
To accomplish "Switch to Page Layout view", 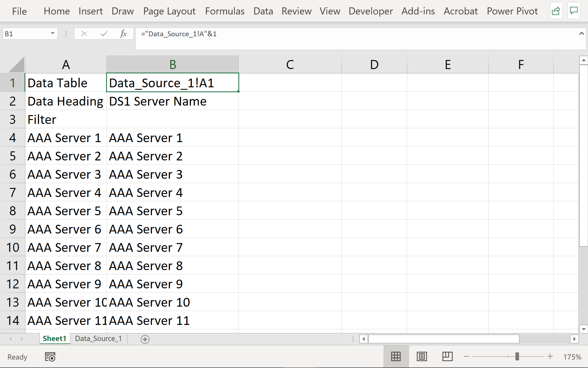I will (x=422, y=357).
